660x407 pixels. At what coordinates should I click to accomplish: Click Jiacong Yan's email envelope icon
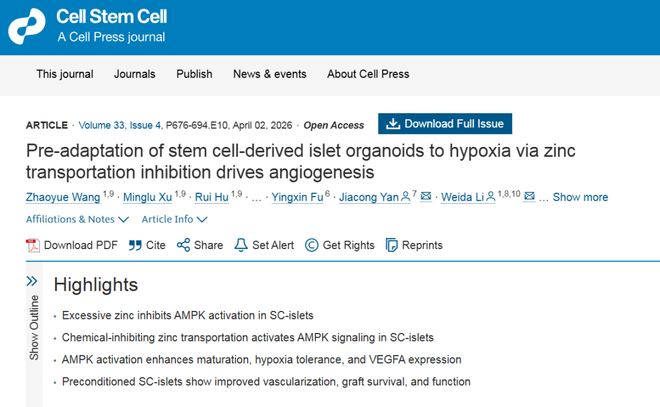(x=426, y=197)
